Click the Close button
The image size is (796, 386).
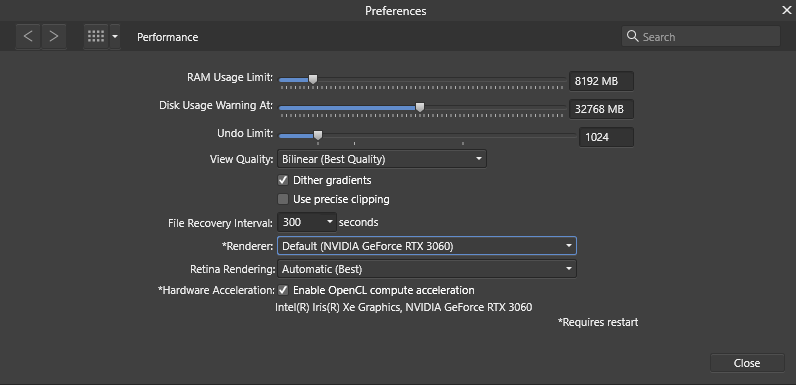click(747, 363)
